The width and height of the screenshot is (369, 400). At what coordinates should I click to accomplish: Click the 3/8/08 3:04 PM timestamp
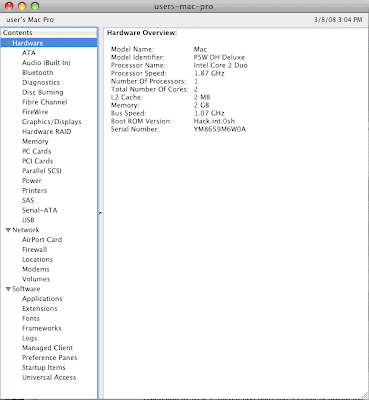[x=338, y=20]
